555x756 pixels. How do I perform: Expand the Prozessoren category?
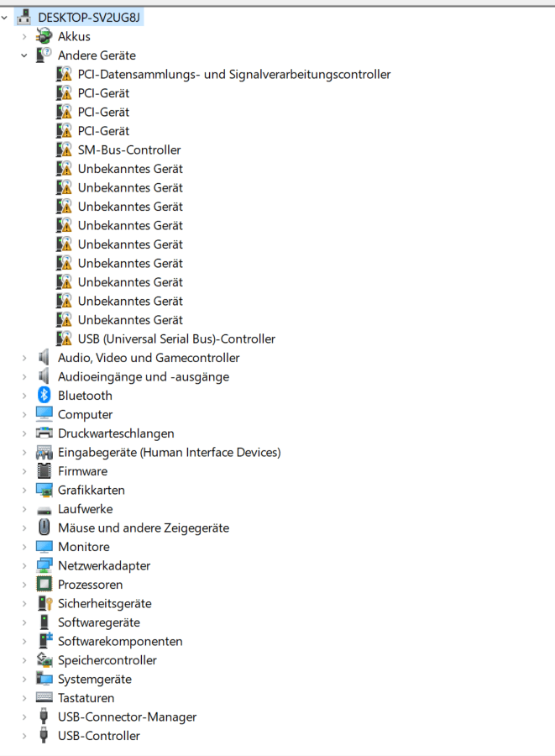24,585
